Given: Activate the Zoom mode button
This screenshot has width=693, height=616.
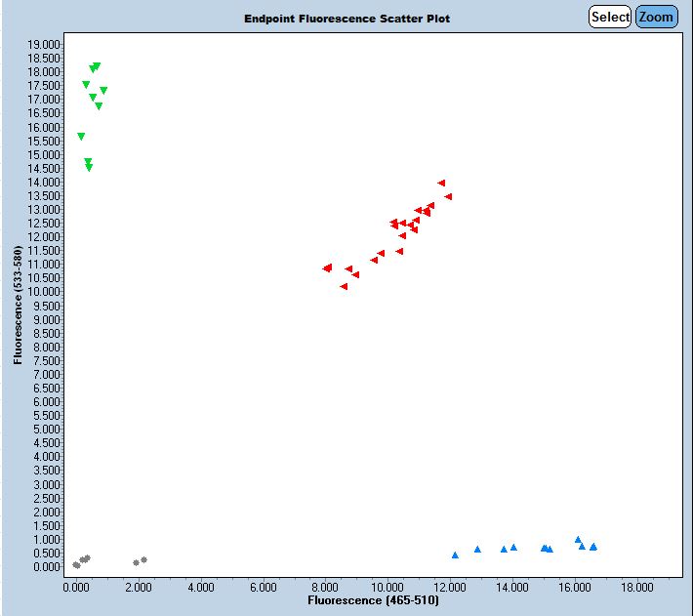Looking at the screenshot, I should [656, 17].
